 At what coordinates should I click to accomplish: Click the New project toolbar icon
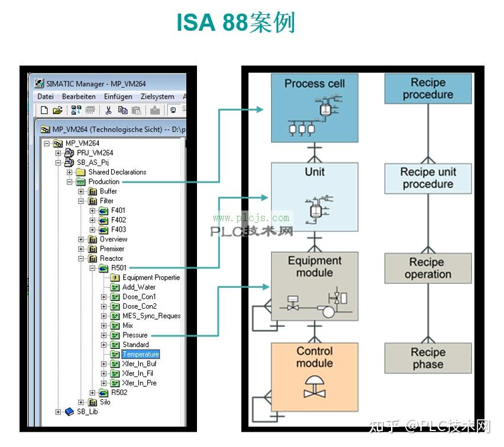pos(44,110)
